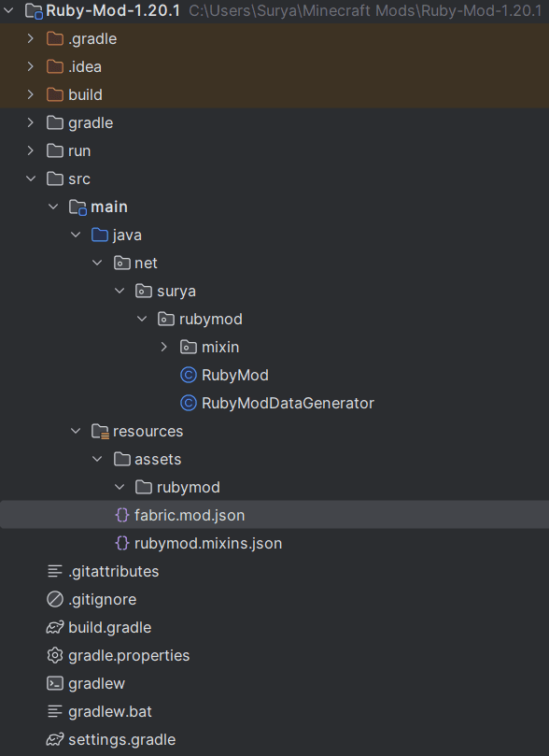This screenshot has height=756, width=549.
Task: Expand the .gradle folder
Action: click(30, 38)
